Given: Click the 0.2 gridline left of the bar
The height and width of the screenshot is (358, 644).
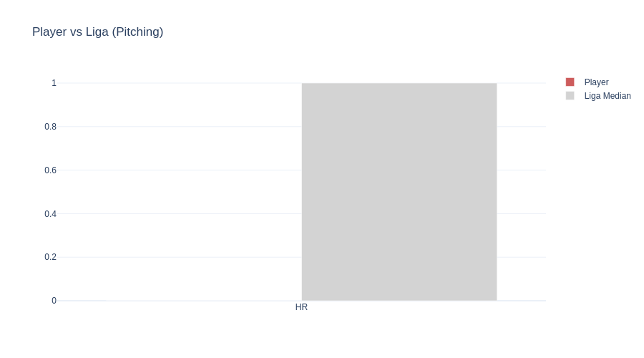Looking at the screenshot, I should [x=179, y=257].
